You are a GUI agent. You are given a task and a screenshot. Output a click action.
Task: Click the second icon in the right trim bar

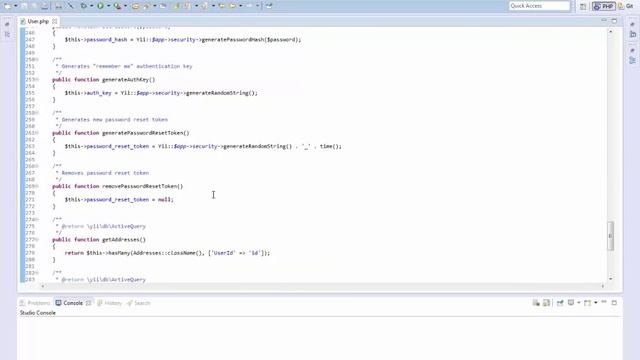[632, 35]
